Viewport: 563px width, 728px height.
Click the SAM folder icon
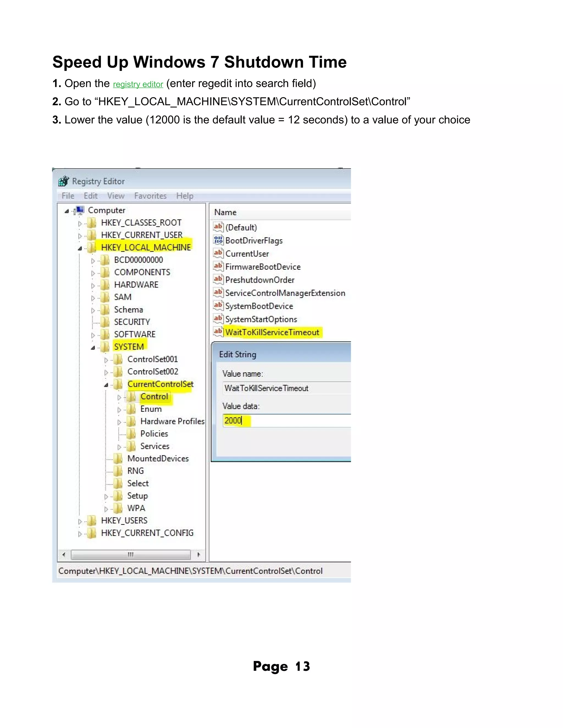pyautogui.click(x=105, y=297)
